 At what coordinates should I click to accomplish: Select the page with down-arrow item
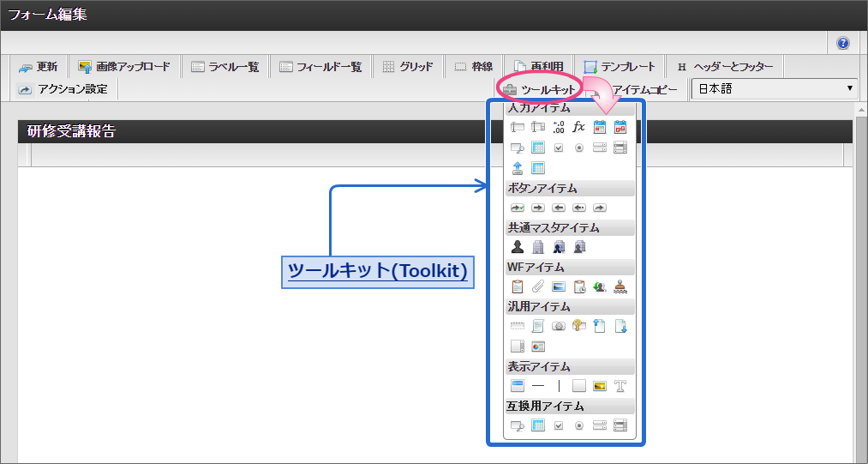[620, 326]
